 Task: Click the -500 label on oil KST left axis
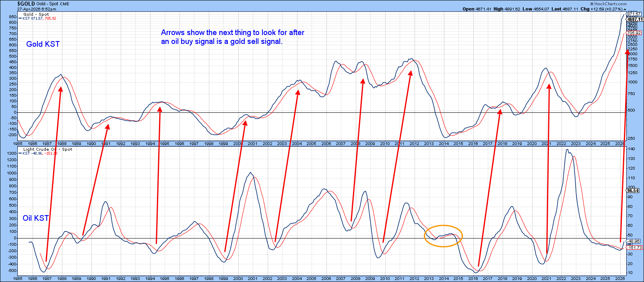click(12, 270)
